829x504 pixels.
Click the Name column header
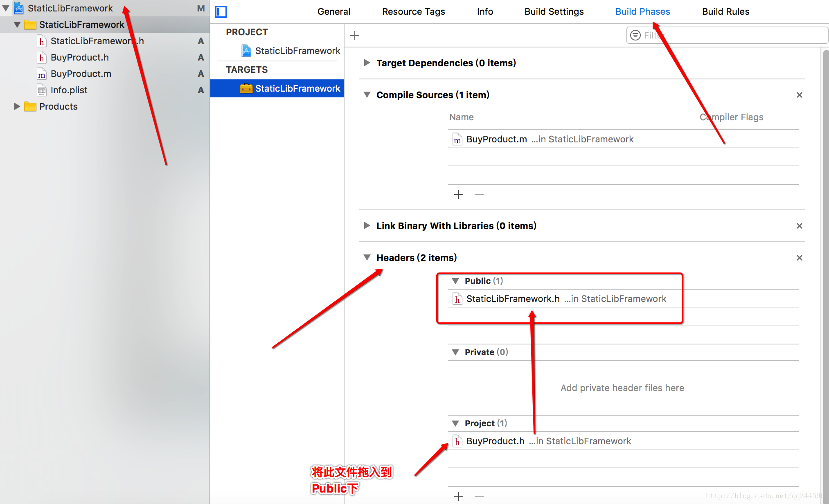pyautogui.click(x=461, y=117)
